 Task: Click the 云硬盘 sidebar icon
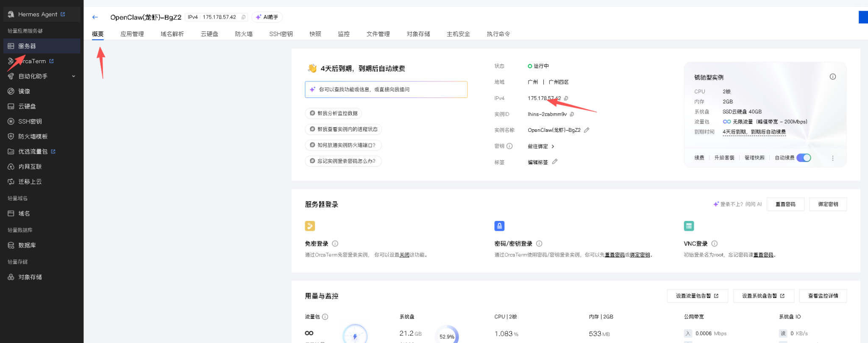(11, 106)
